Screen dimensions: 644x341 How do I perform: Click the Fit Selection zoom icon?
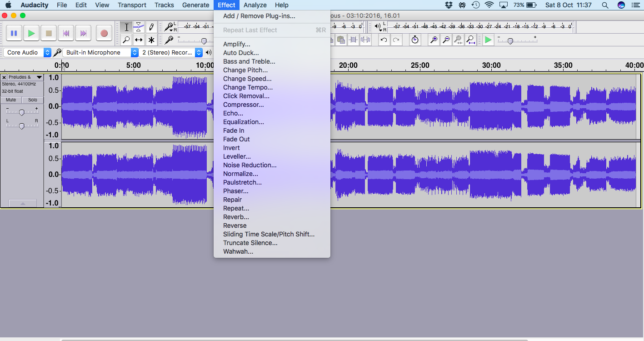(459, 40)
